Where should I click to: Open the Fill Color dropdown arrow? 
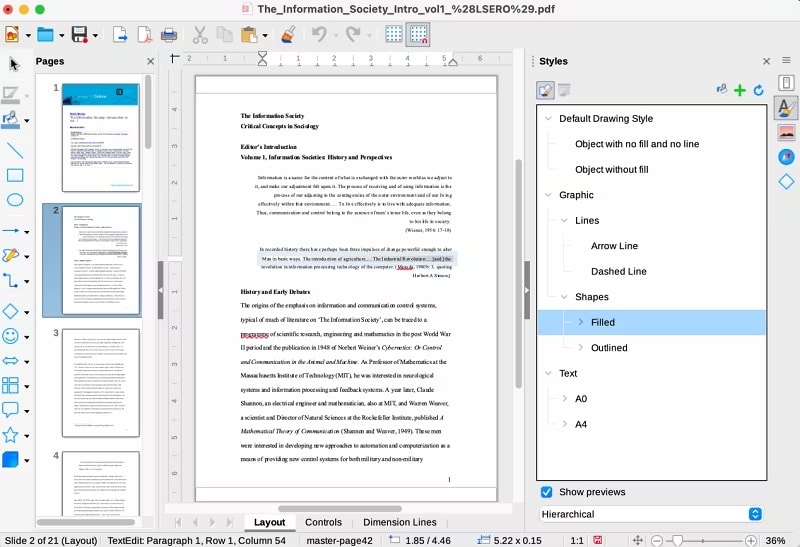point(27,121)
